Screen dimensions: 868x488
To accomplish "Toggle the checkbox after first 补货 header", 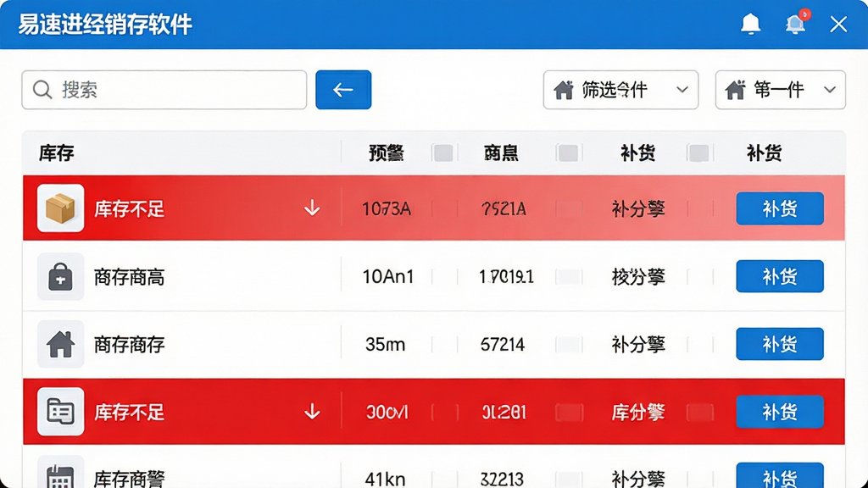I will [698, 152].
